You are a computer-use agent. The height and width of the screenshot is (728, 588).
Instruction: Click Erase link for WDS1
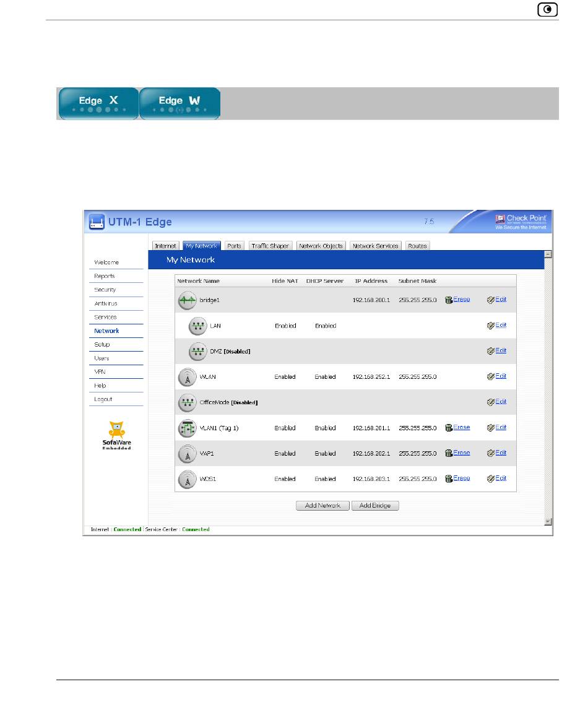point(462,478)
